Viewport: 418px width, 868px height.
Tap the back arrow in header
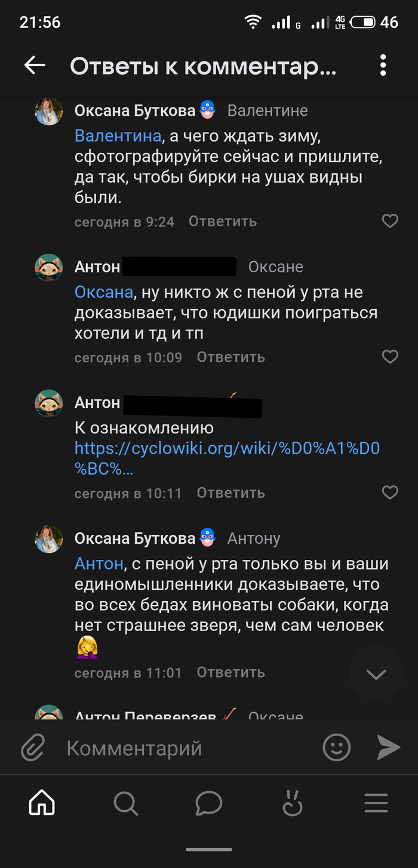point(35,66)
